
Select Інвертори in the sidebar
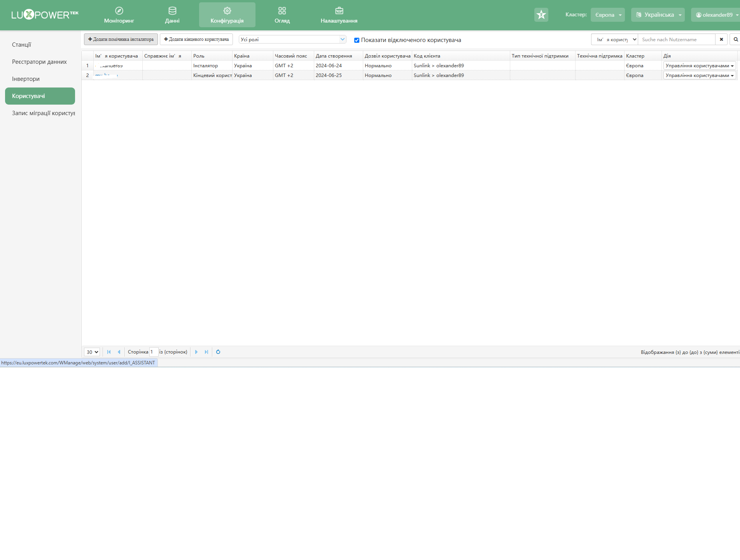point(26,79)
